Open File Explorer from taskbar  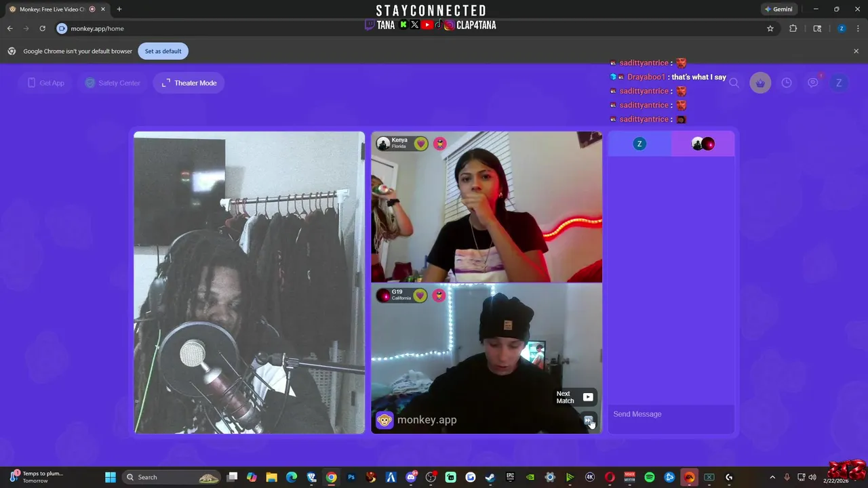click(271, 477)
